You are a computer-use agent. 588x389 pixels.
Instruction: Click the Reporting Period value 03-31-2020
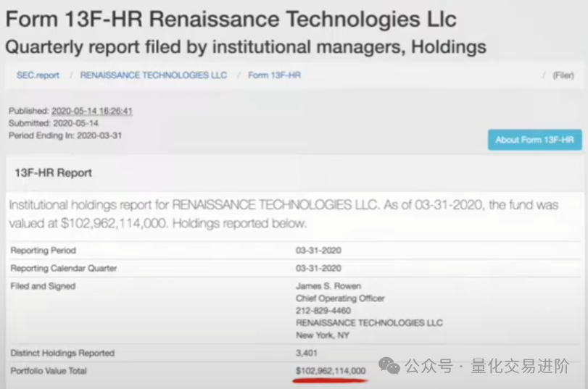point(318,251)
